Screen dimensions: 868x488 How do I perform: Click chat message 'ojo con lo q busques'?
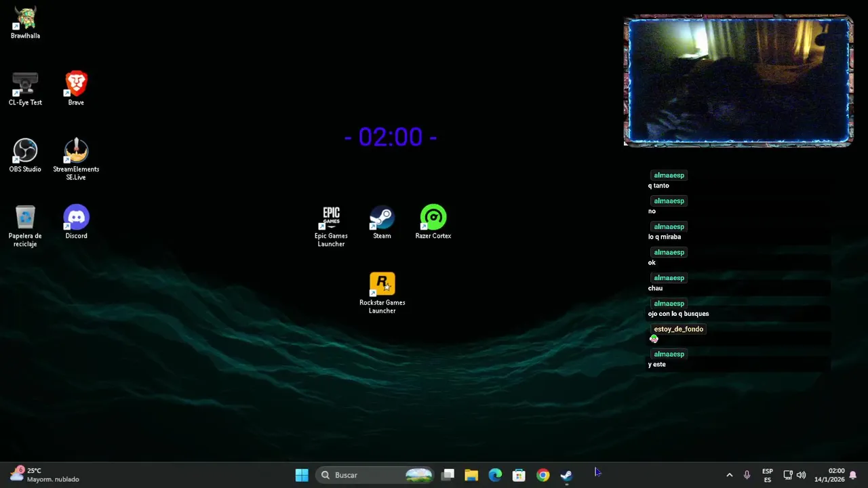click(678, 314)
